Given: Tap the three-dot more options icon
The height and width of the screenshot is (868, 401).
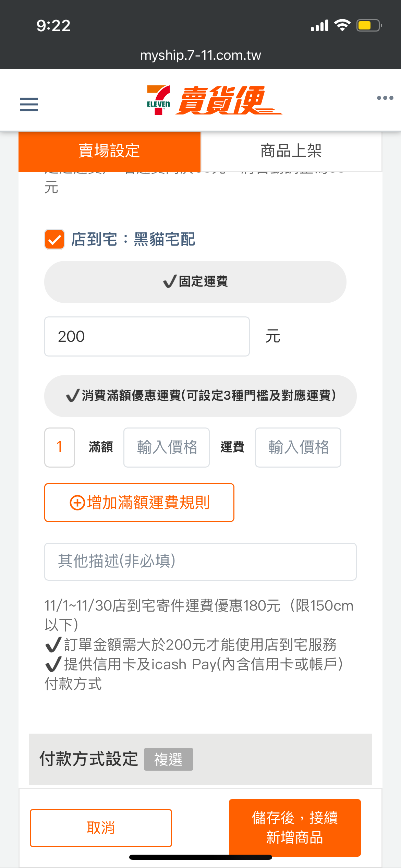Looking at the screenshot, I should [x=385, y=98].
